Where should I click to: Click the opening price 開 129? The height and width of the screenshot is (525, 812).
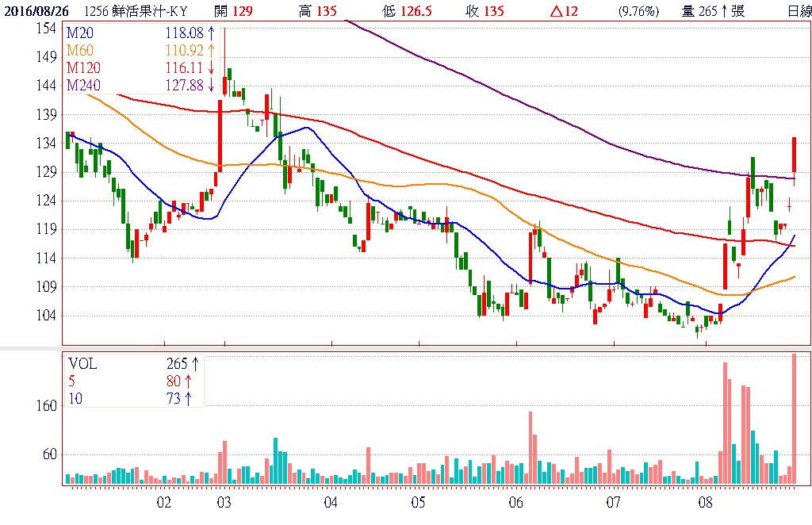coord(239,11)
